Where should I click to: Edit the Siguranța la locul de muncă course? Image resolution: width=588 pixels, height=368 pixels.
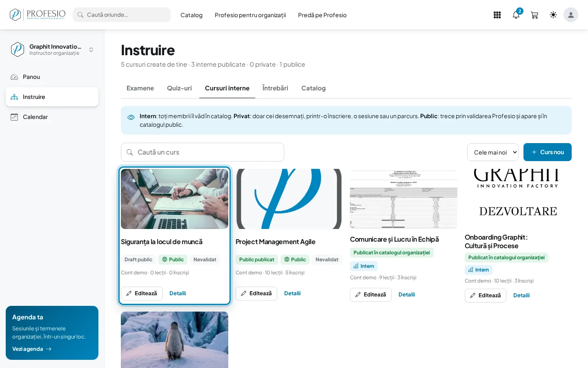pos(142,294)
